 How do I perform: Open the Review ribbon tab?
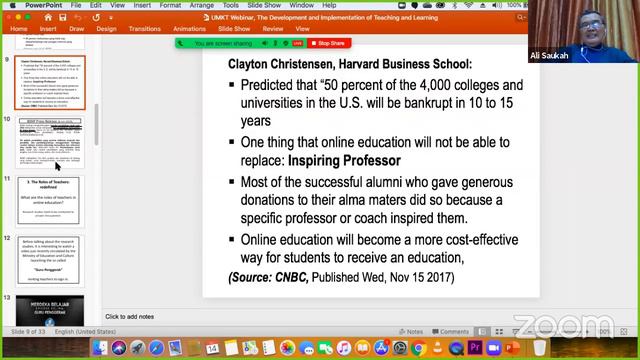click(x=273, y=29)
